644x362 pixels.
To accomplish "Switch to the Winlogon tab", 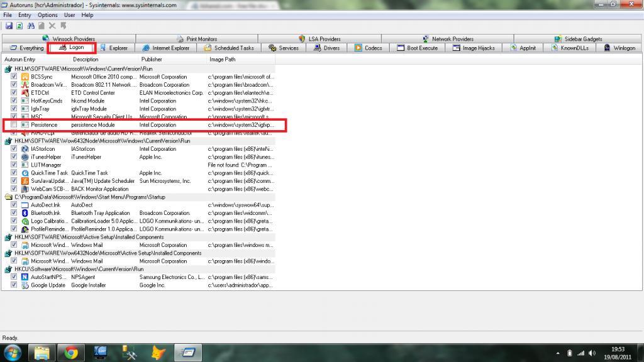I will pos(619,48).
